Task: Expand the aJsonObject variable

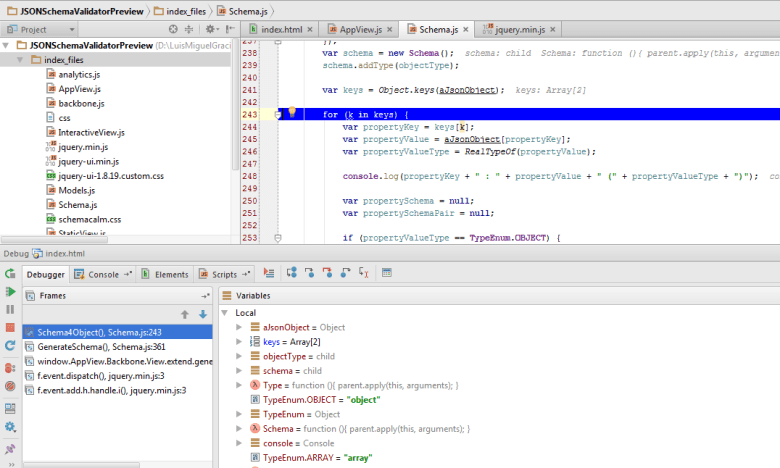Action: (238, 327)
